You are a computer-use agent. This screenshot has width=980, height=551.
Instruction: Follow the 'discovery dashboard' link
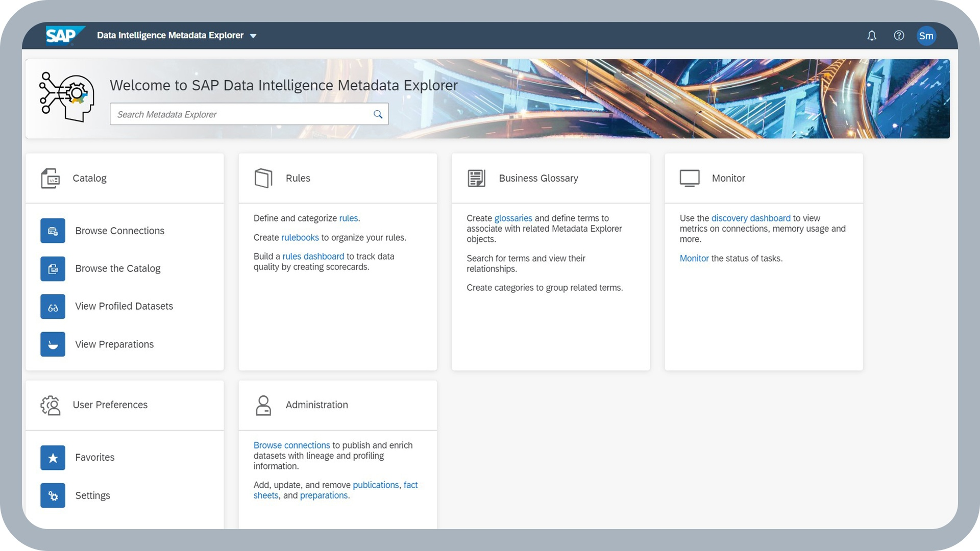coord(751,218)
